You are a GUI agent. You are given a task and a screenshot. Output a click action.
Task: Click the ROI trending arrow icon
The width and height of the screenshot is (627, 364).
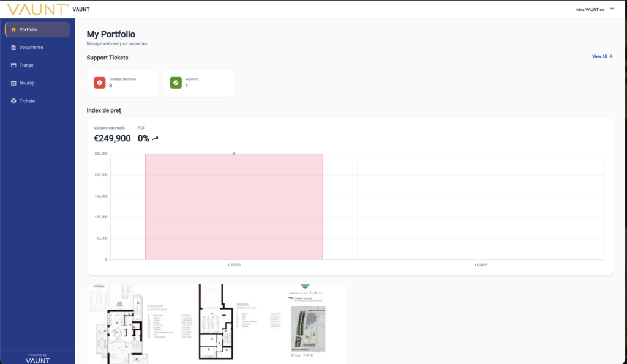click(156, 138)
